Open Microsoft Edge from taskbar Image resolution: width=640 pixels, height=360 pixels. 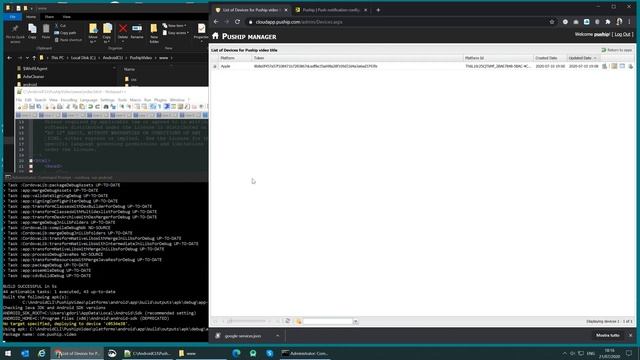[236, 353]
